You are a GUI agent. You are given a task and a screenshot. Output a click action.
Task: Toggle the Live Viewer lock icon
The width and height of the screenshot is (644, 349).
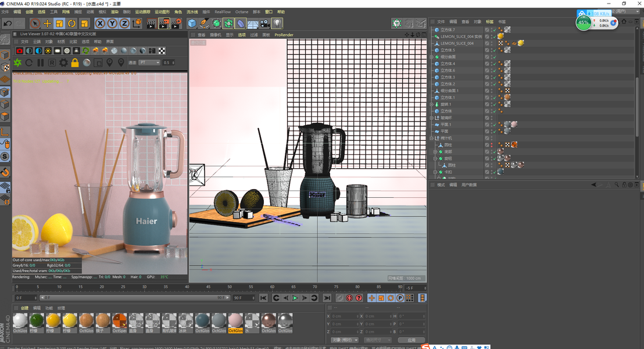pyautogui.click(x=75, y=62)
